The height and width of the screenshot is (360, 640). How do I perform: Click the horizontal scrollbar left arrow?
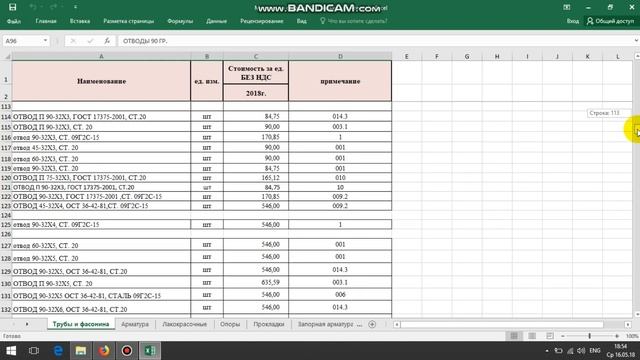coord(397,324)
